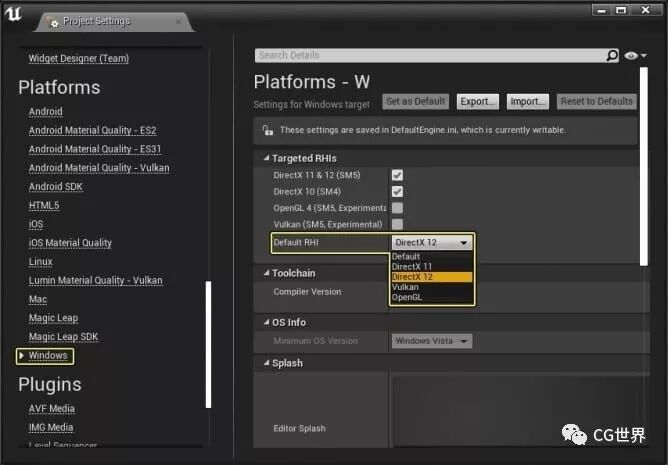This screenshot has height=465, width=668.
Task: Open iOS Material Quality settings
Action: click(70, 243)
